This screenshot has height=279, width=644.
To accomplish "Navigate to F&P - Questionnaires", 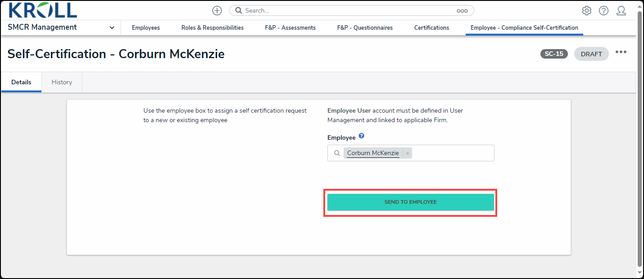I will [365, 27].
